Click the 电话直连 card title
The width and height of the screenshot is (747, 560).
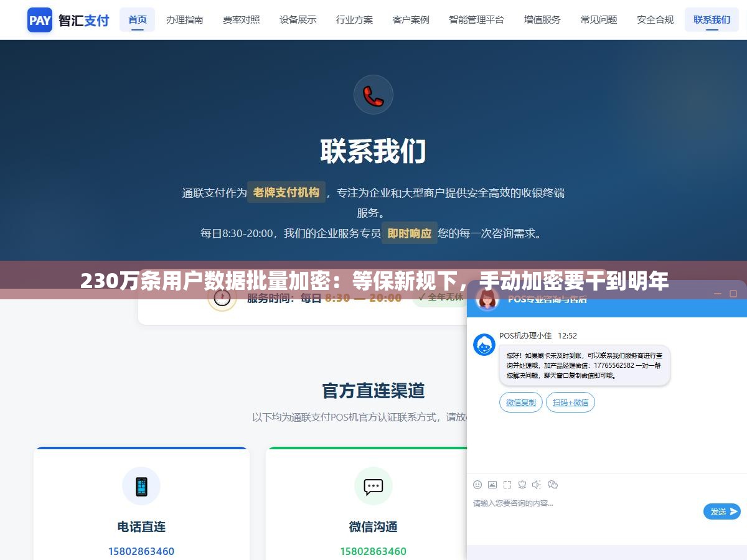click(141, 526)
